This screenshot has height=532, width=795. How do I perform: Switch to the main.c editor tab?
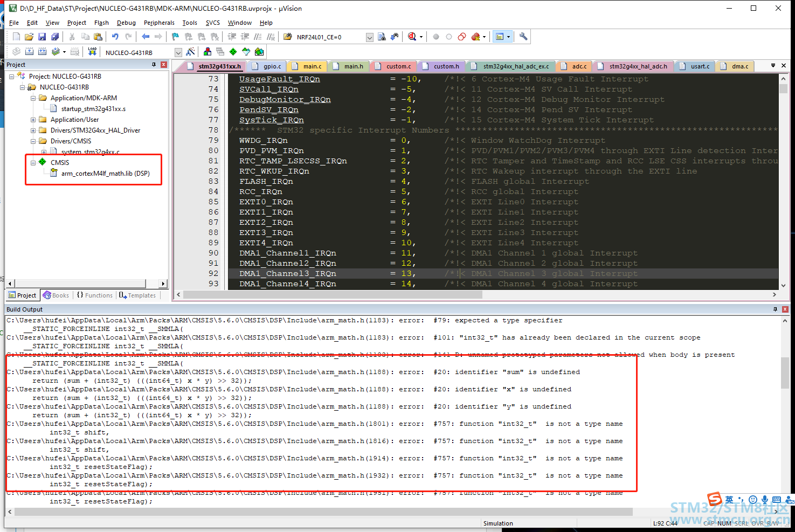pos(308,66)
